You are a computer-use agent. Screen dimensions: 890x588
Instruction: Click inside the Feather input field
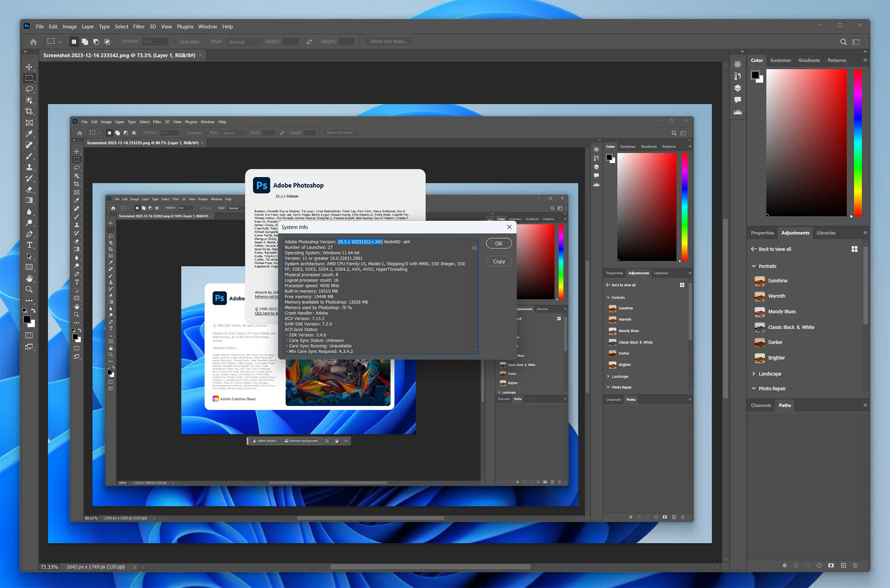pyautogui.click(x=155, y=42)
